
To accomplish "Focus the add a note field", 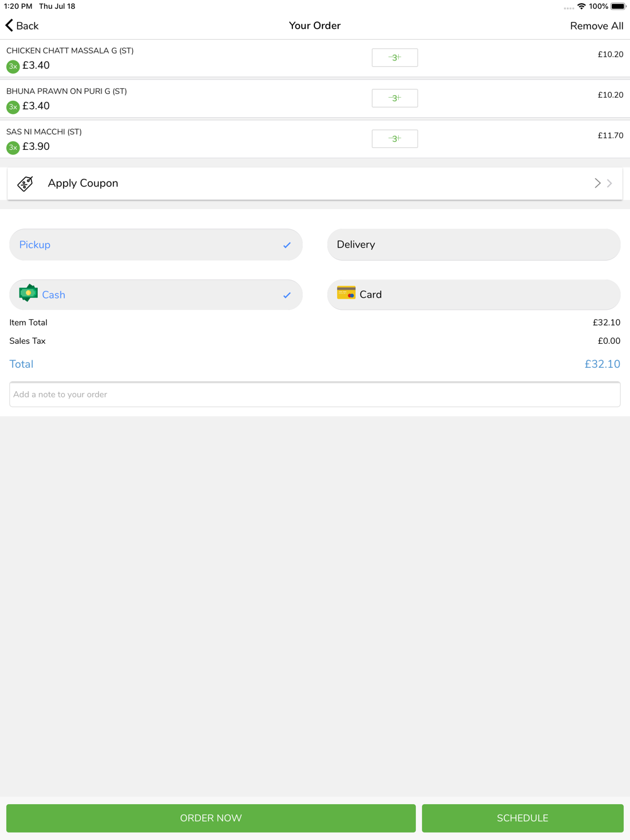I will [x=315, y=394].
